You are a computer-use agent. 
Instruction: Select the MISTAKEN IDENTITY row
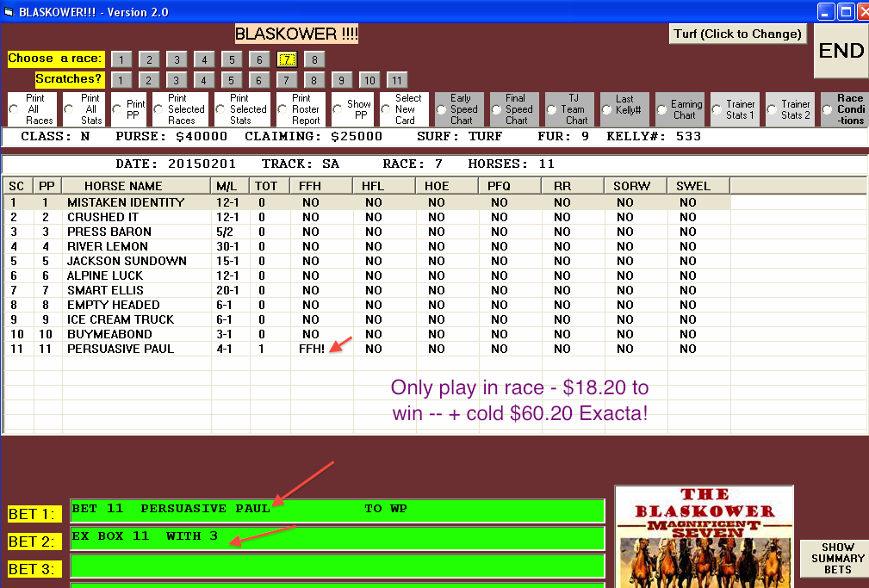pos(367,202)
